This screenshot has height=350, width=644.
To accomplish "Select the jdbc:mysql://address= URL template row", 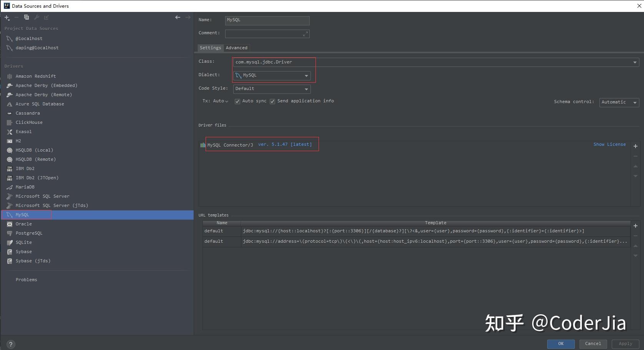I will click(x=417, y=242).
